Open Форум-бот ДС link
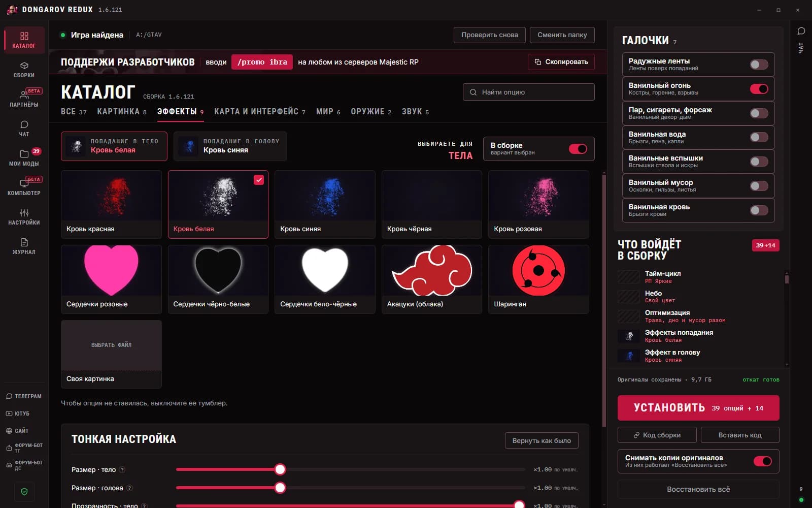812x508 pixels. [x=24, y=465]
